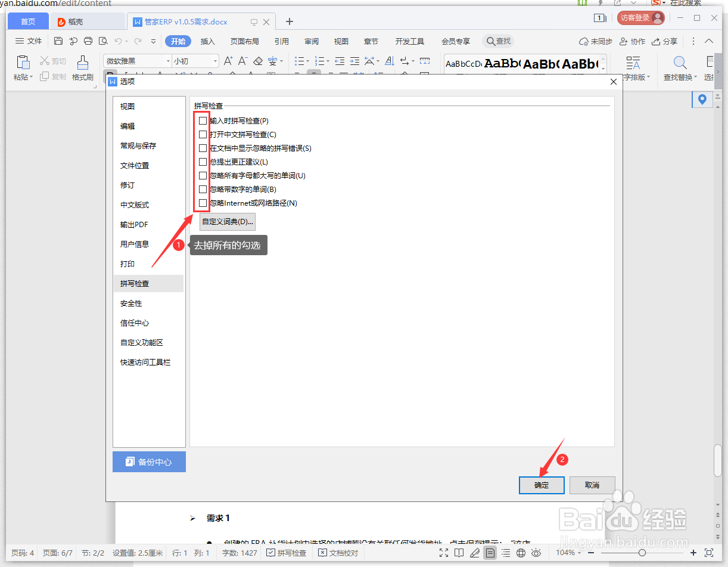This screenshot has width=728, height=567.
Task: Expand the 104% zoom dropdown
Action: (573, 553)
